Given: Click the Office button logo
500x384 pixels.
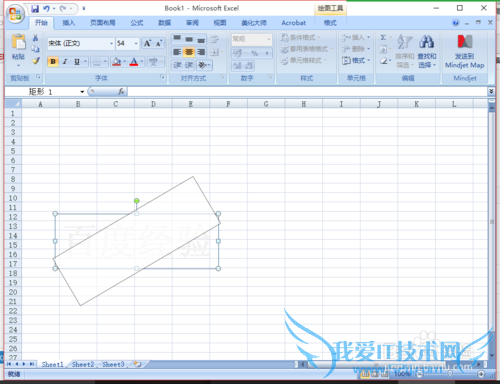Looking at the screenshot, I should point(15,14).
